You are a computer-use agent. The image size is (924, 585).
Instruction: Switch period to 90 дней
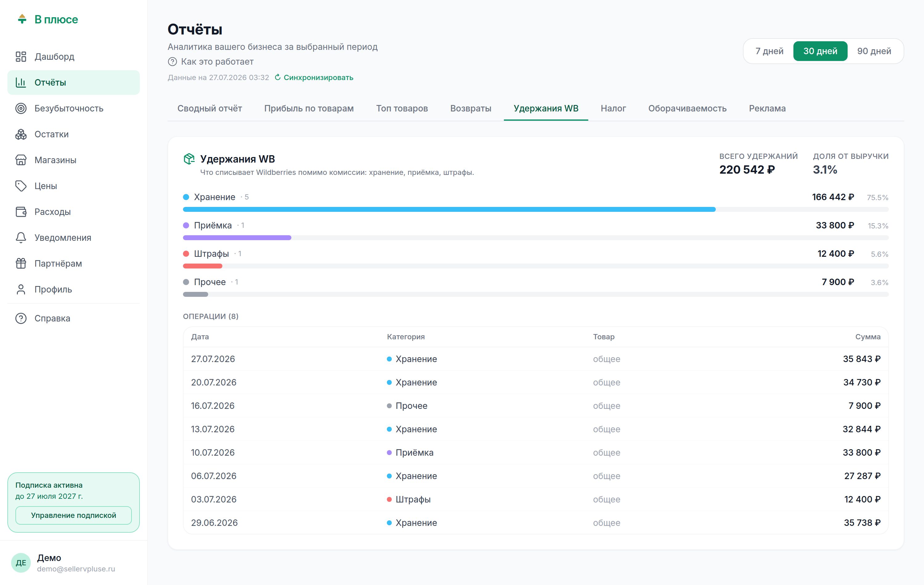tap(874, 51)
